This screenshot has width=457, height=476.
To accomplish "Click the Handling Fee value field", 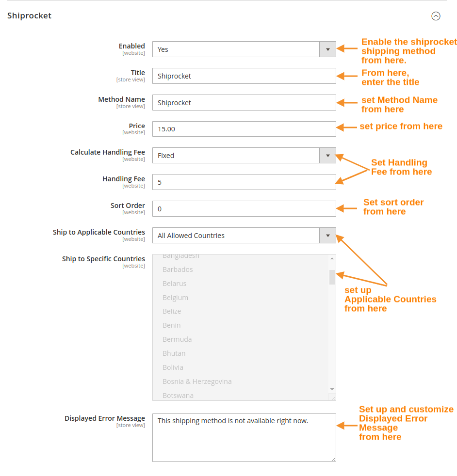I will click(x=244, y=182).
